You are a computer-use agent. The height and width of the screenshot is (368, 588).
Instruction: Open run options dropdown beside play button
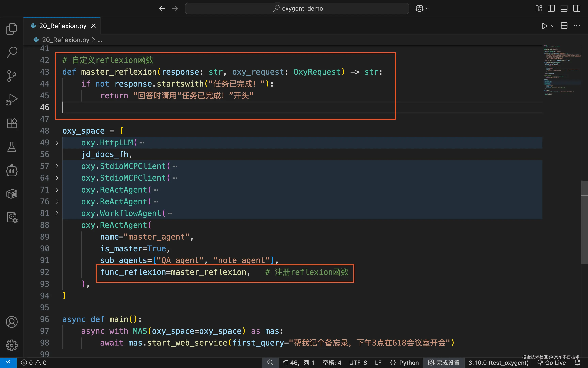click(553, 26)
